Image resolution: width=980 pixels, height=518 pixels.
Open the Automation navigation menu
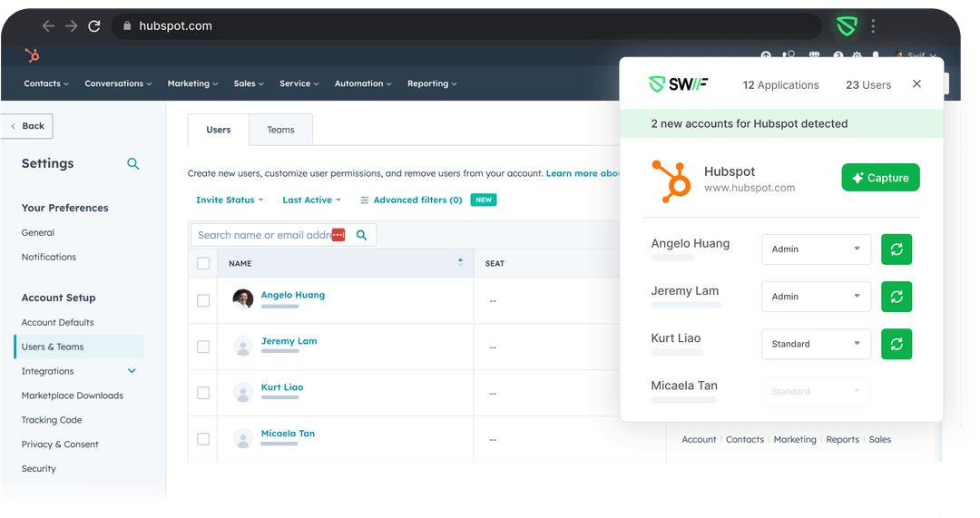point(363,83)
